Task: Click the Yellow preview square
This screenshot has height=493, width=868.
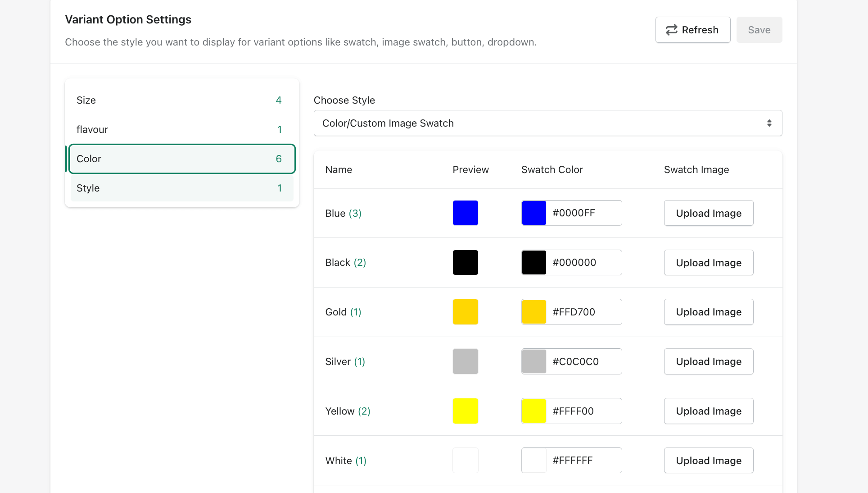Action: [466, 411]
